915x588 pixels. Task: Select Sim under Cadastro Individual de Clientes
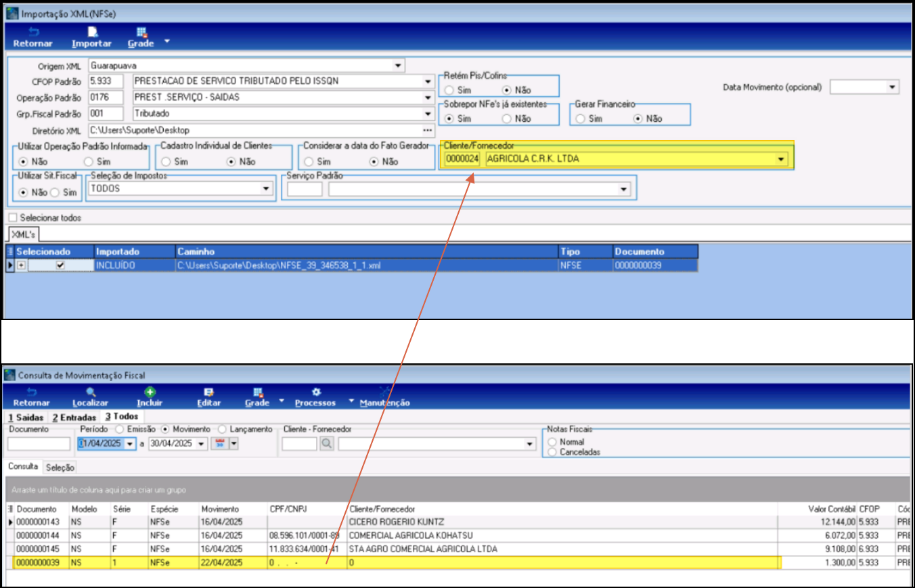[x=165, y=162]
